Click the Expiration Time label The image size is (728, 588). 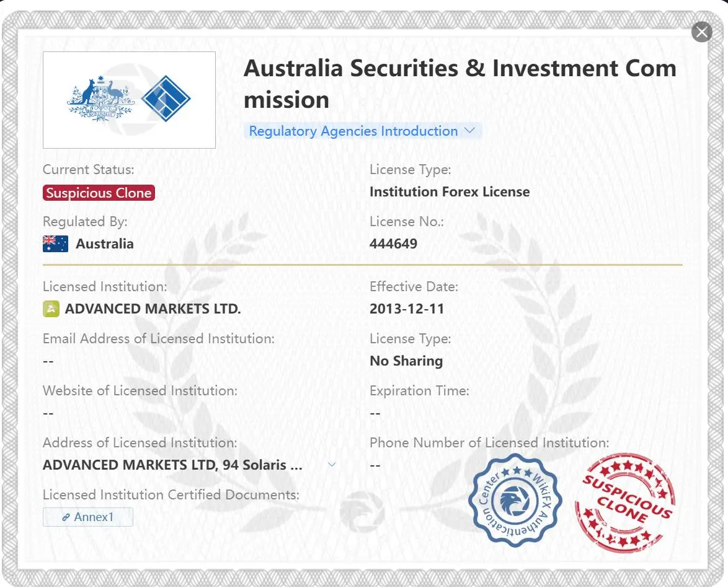tap(419, 391)
